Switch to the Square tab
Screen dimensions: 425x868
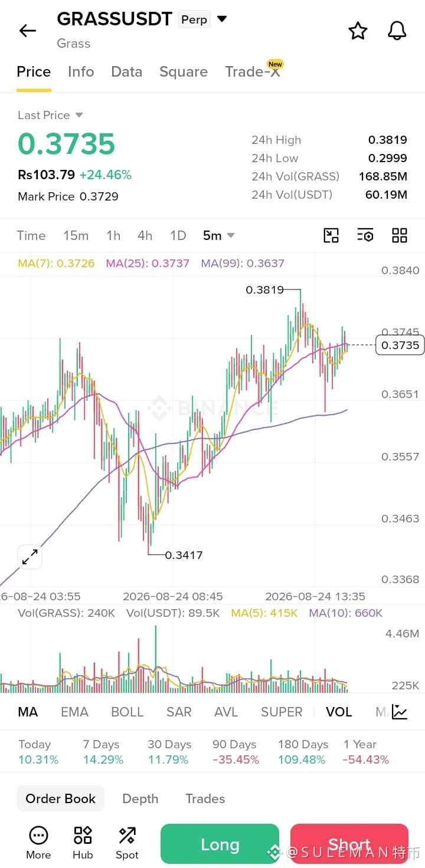coord(184,72)
